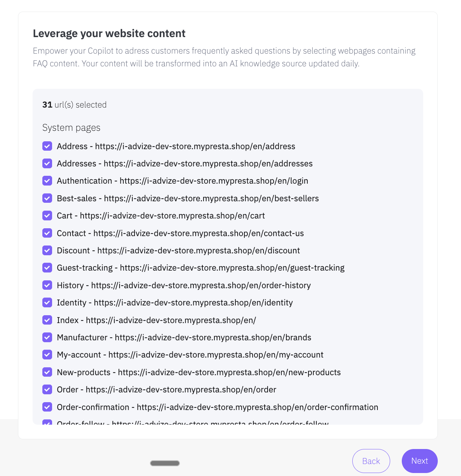The height and width of the screenshot is (476, 461).
Task: Uncheck the Index page checkbox
Action: coord(47,320)
